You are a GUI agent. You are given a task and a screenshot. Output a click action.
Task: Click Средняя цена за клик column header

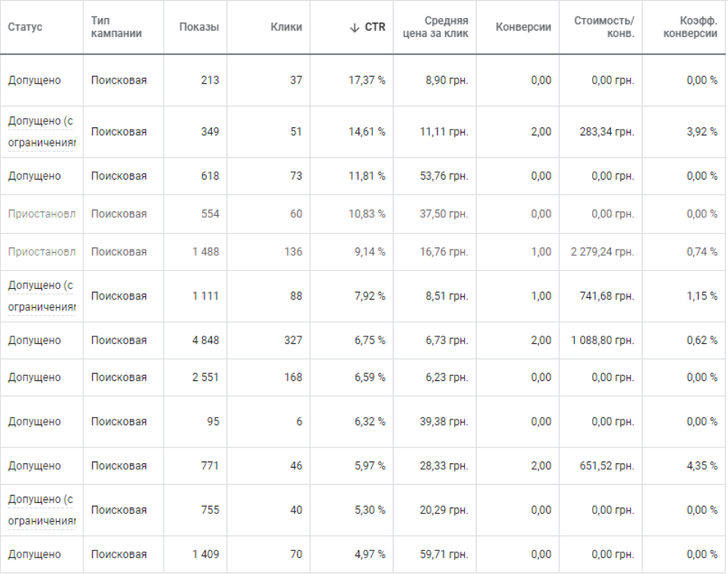coord(435,27)
